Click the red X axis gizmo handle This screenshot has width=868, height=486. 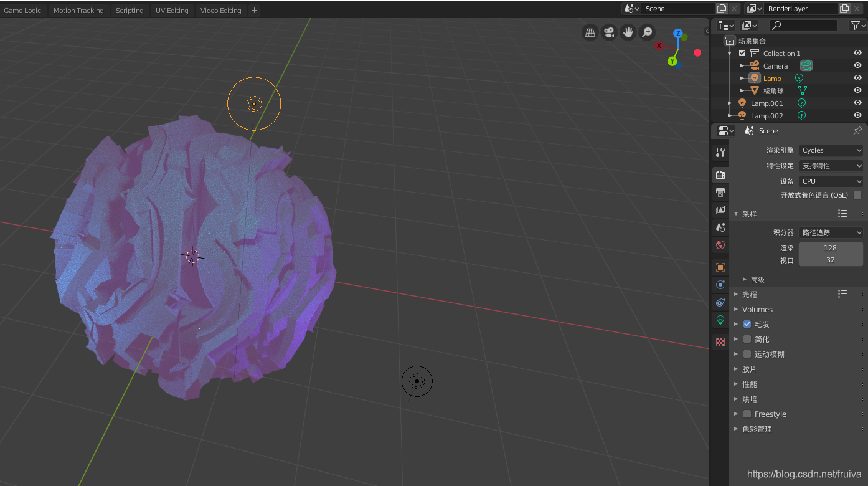(x=659, y=45)
